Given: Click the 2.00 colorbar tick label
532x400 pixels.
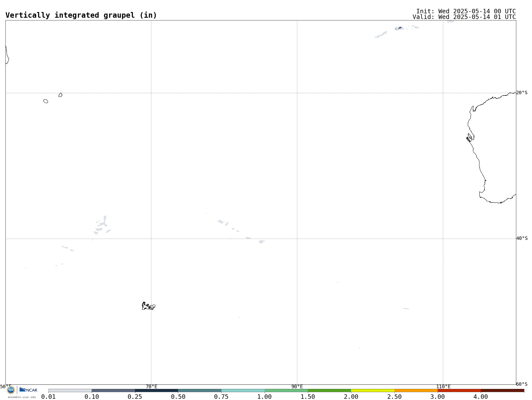Looking at the screenshot, I should pyautogui.click(x=351, y=397).
